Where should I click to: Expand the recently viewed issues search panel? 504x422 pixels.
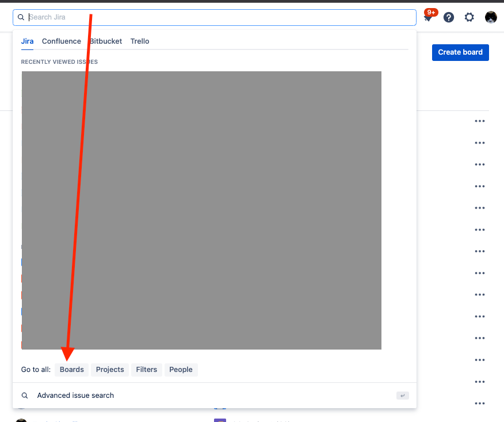pyautogui.click(x=201, y=210)
